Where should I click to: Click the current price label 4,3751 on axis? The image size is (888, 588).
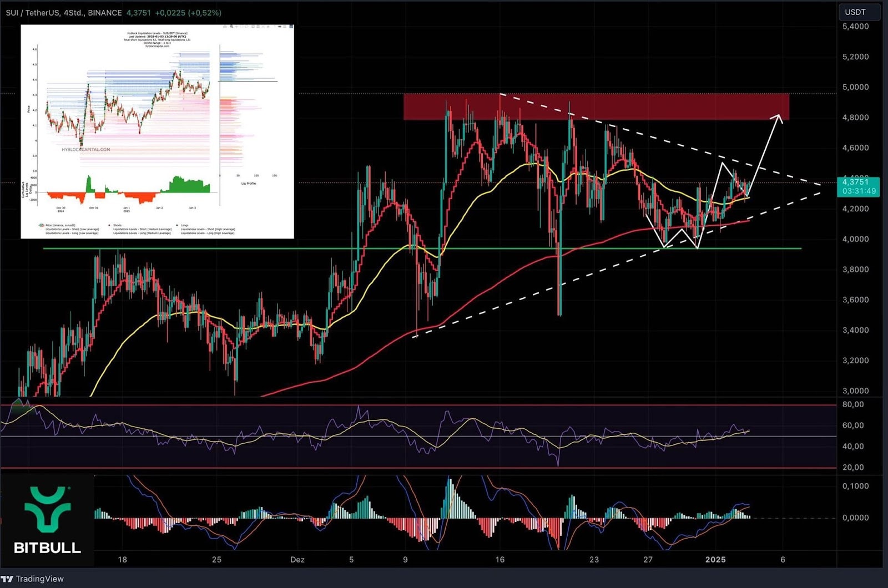tap(855, 182)
